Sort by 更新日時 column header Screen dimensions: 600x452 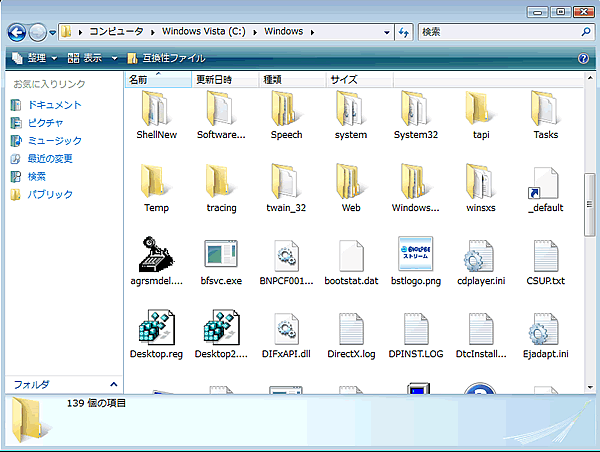click(x=225, y=80)
